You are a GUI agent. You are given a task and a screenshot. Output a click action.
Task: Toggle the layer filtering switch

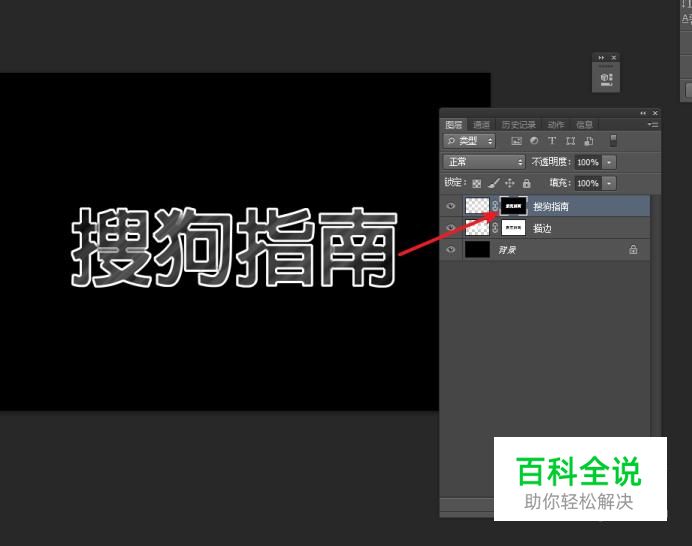(x=613, y=141)
